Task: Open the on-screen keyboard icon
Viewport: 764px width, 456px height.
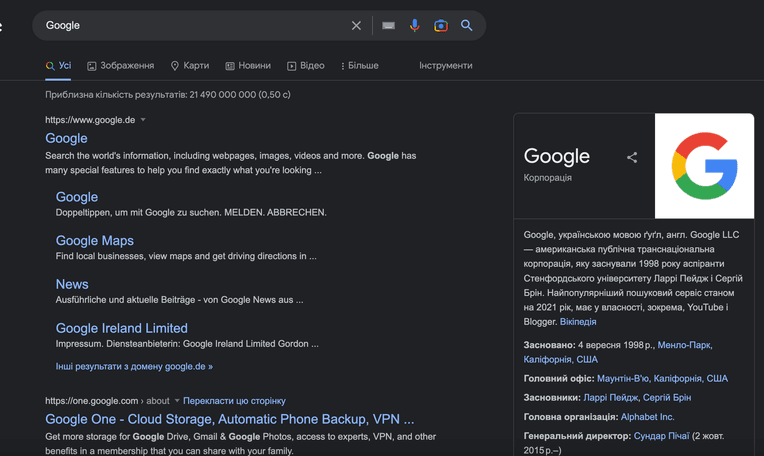Action: tap(388, 25)
